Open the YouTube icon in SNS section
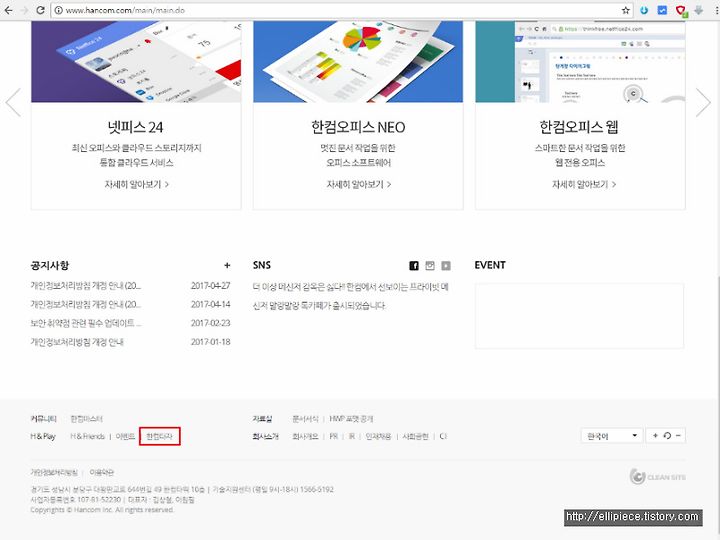This screenshot has width=720, height=540. click(446, 265)
